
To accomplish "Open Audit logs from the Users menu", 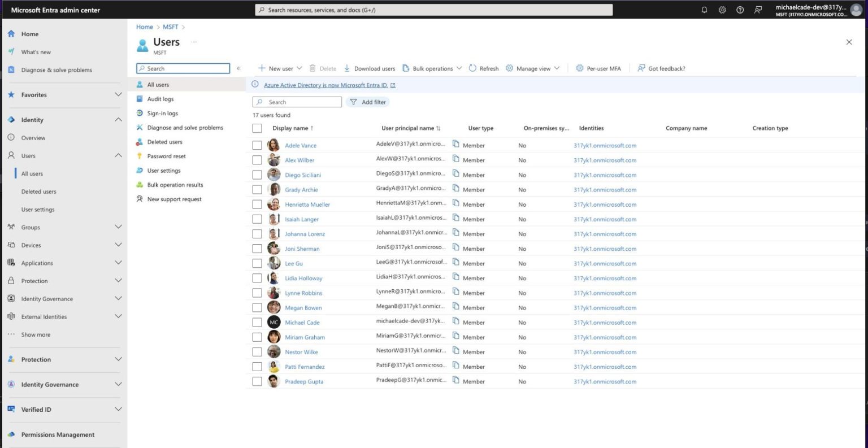I will pyautogui.click(x=160, y=98).
